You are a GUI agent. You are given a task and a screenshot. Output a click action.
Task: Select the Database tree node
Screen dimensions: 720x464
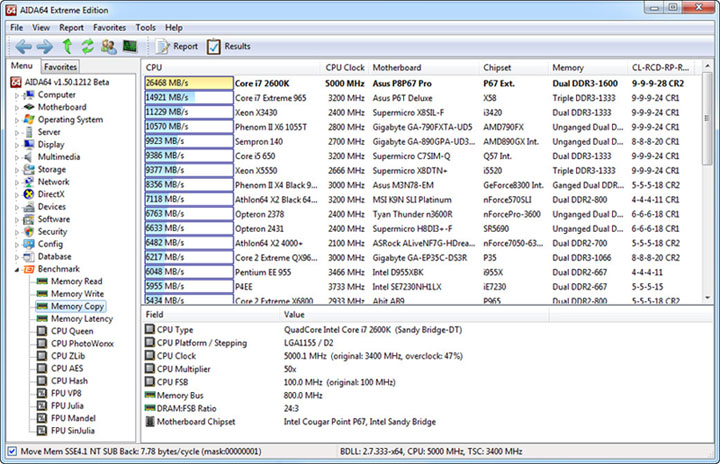(x=55, y=256)
